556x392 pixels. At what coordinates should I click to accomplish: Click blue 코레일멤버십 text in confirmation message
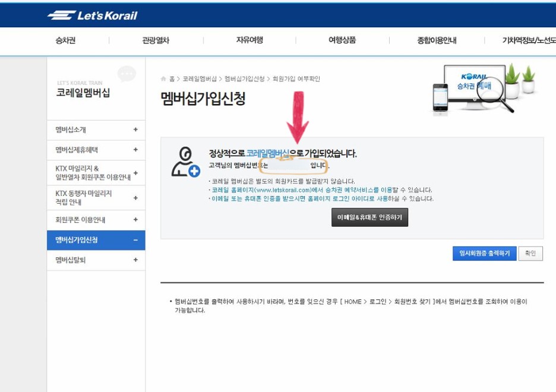pos(268,153)
